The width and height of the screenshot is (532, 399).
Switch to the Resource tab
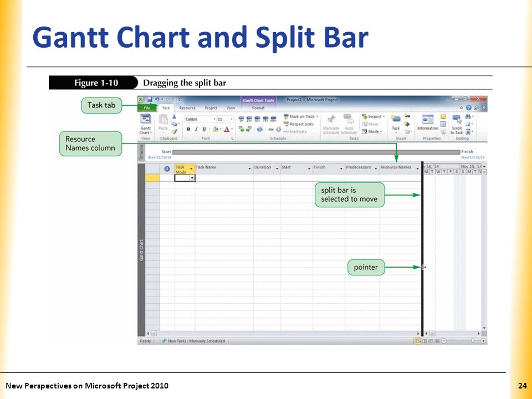coord(187,108)
